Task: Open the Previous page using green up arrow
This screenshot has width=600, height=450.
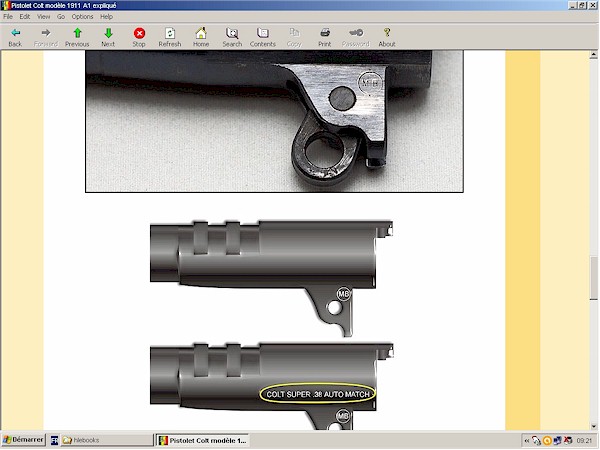Action: 77,38
